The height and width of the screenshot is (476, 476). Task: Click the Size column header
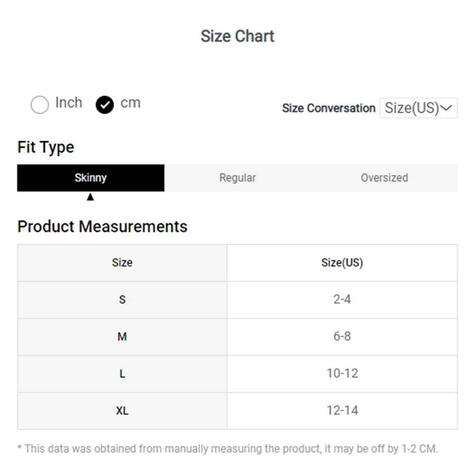click(x=122, y=263)
